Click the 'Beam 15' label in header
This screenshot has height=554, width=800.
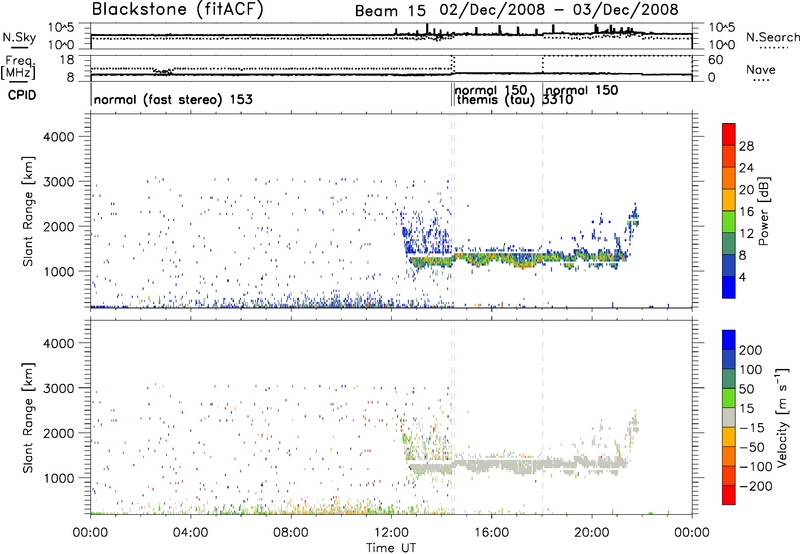pos(390,10)
